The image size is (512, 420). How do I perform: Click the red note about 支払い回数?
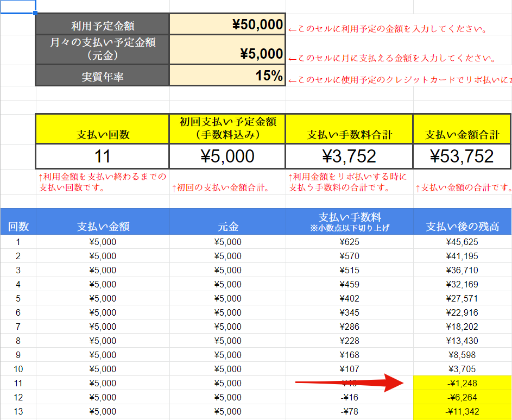tap(102, 181)
